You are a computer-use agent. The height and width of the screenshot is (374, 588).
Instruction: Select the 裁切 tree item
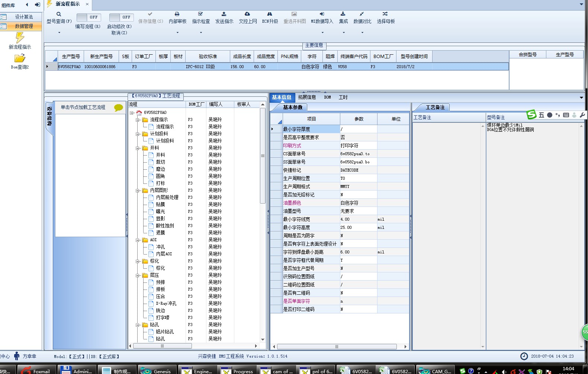click(x=160, y=162)
